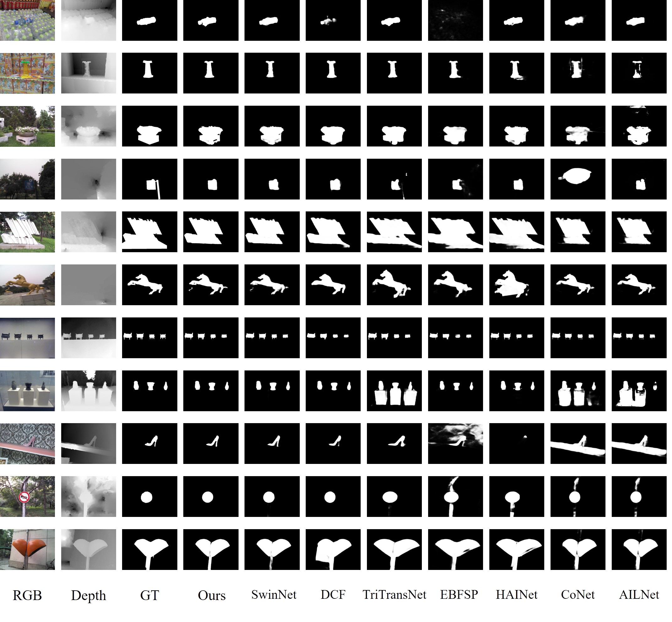The height and width of the screenshot is (622, 672).
Task: Click the CoNet large ellipse prediction mask
Action: [x=578, y=179]
